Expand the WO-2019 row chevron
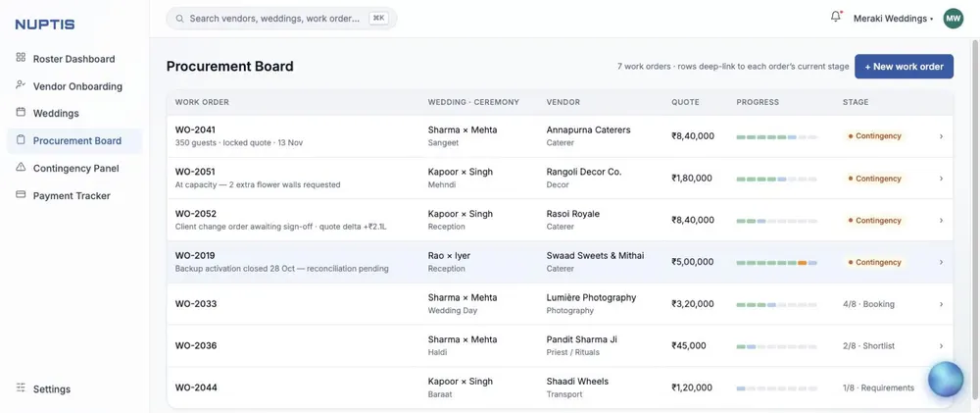The height and width of the screenshot is (413, 980). coord(941,262)
